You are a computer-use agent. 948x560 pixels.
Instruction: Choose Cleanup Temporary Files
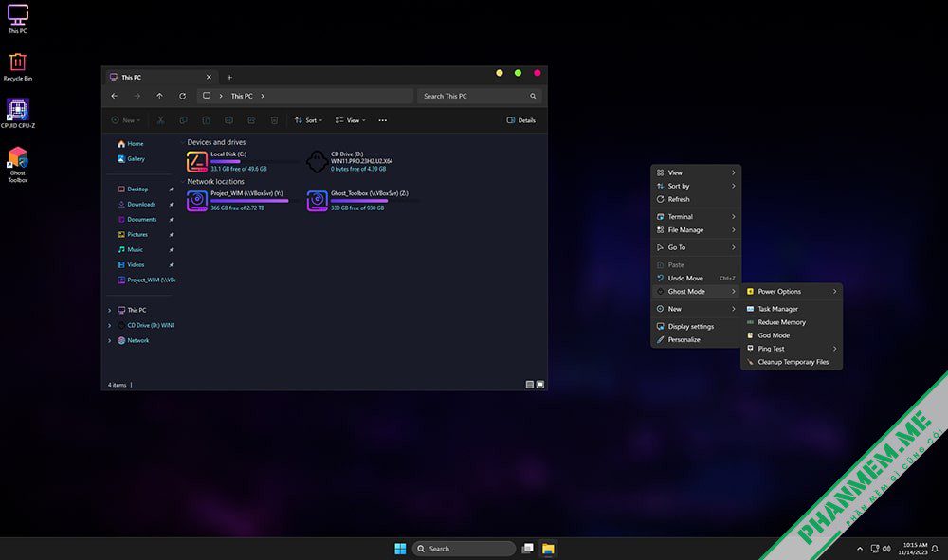(x=792, y=363)
